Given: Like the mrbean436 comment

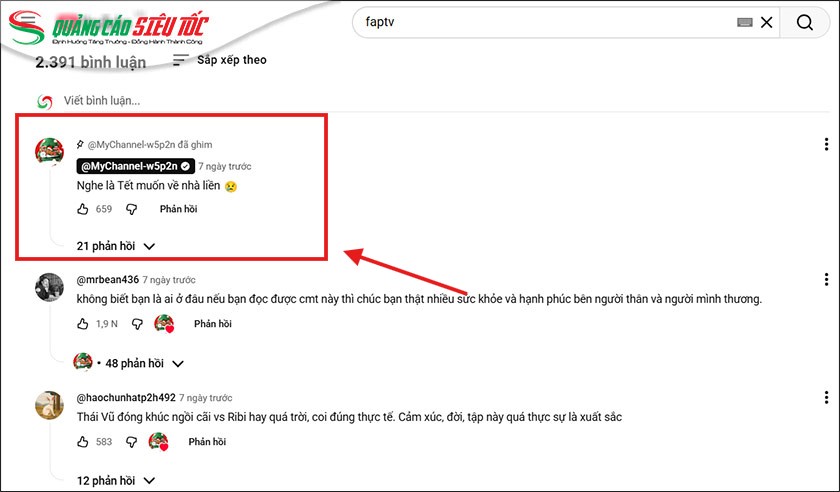Looking at the screenshot, I should 83,324.
